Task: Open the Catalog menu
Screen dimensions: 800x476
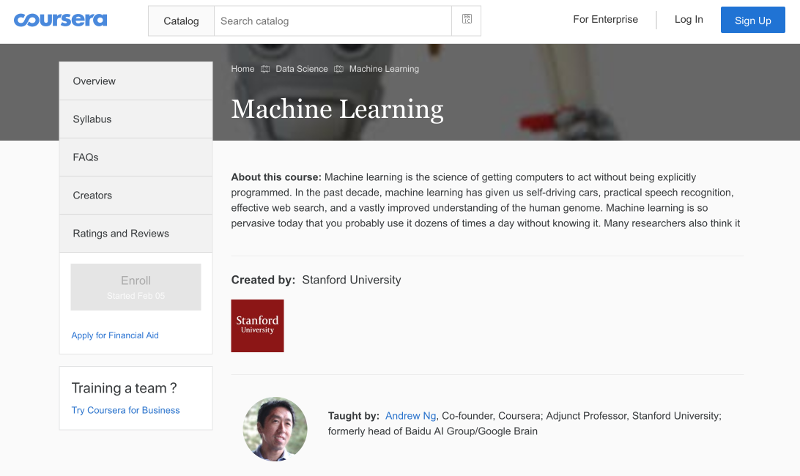Action: tap(181, 21)
